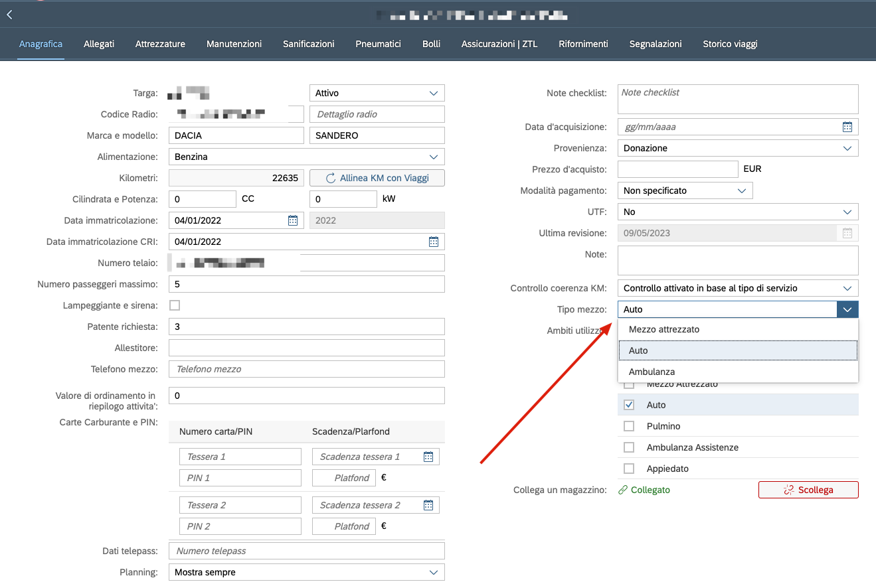Open calendar for Data immatricolazione
876x588 pixels.
(293, 220)
